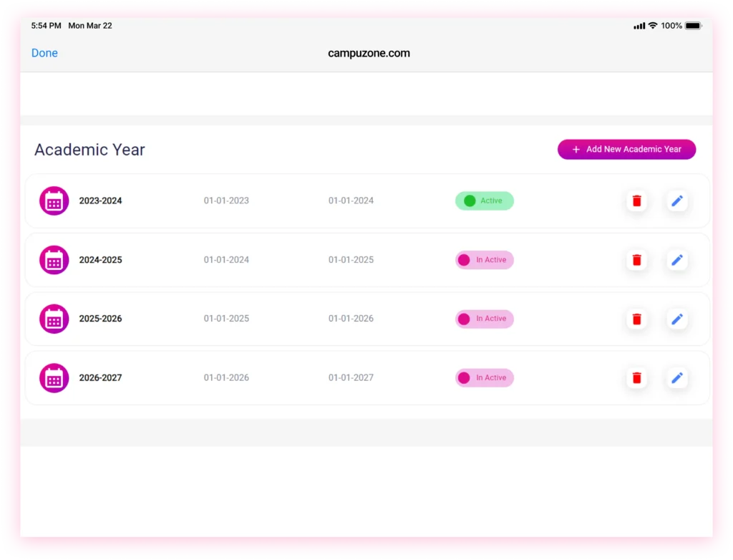Select the 2024-2025 year label
733x560 pixels.
tap(100, 260)
